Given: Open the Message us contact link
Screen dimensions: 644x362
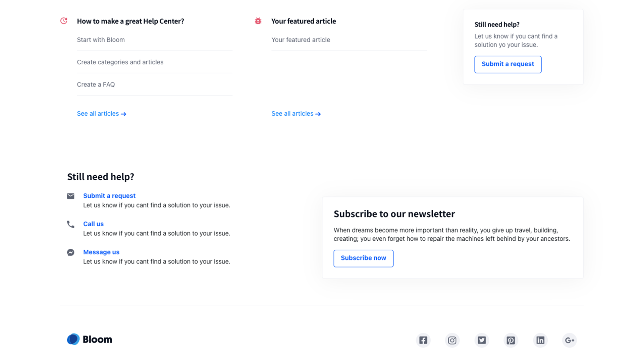Looking at the screenshot, I should coord(101,252).
